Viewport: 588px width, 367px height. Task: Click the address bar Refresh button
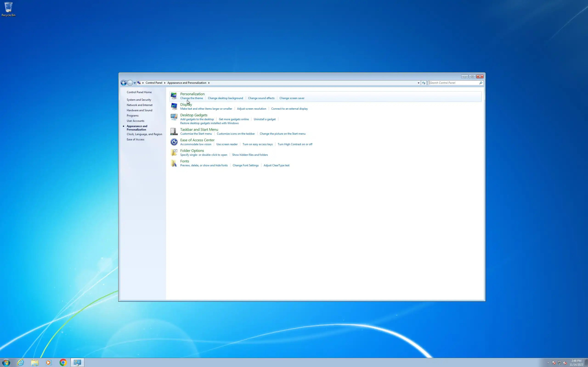click(424, 83)
